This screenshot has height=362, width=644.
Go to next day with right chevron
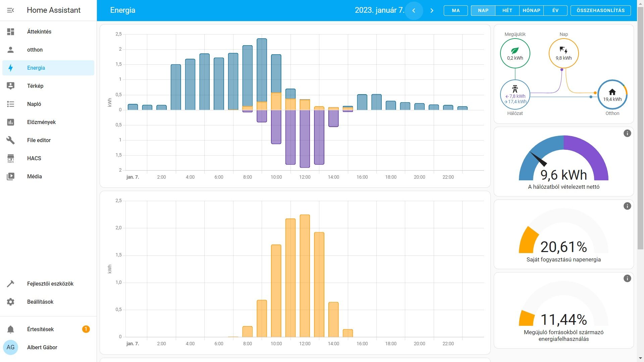coord(432,10)
